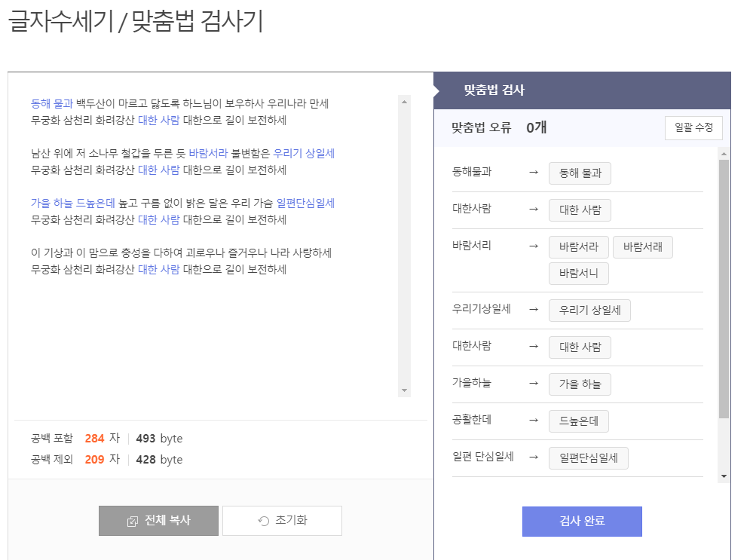Choose suggestion 우리기 상일세
Viewport: 750px width, 560px height.
pyautogui.click(x=589, y=311)
